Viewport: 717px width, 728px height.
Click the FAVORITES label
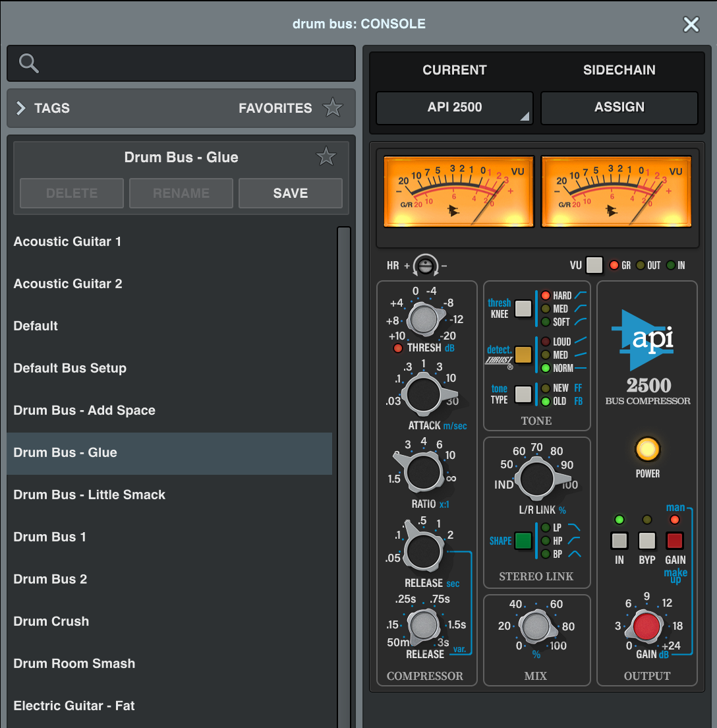pos(275,108)
